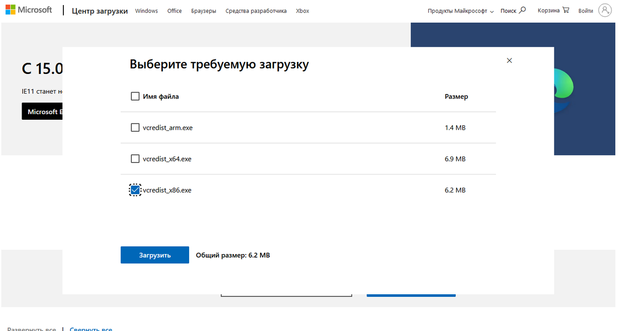The image size is (644, 331).
Task: Check vcredist_x64.exe checkbox
Action: pyautogui.click(x=135, y=158)
